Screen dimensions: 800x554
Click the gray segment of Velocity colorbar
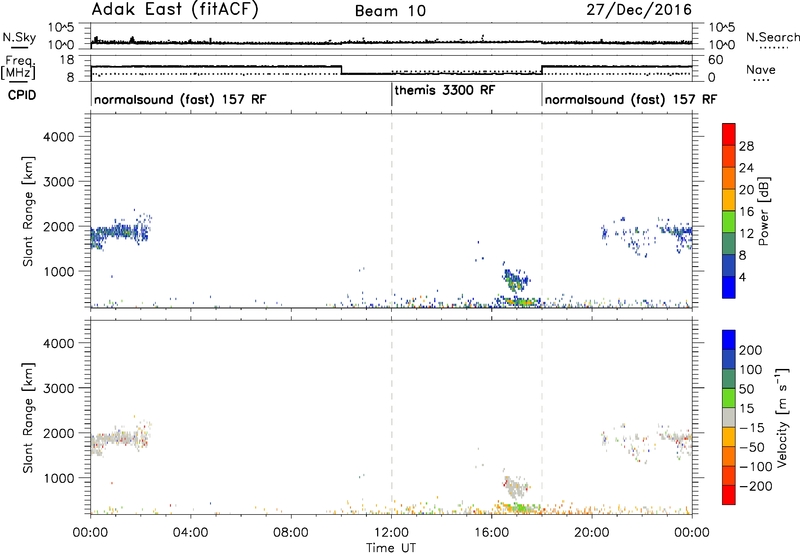click(x=729, y=417)
